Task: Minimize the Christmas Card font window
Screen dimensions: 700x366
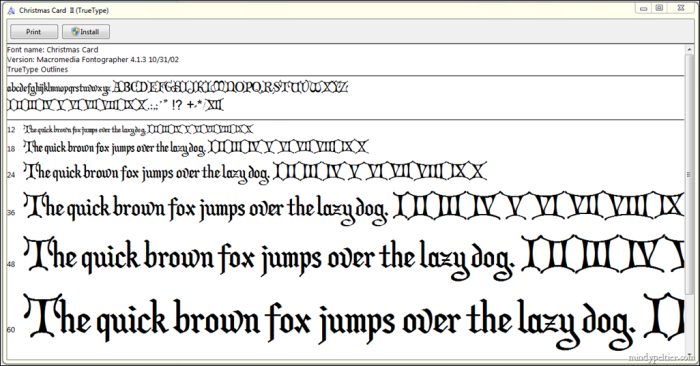Action: 643,8
